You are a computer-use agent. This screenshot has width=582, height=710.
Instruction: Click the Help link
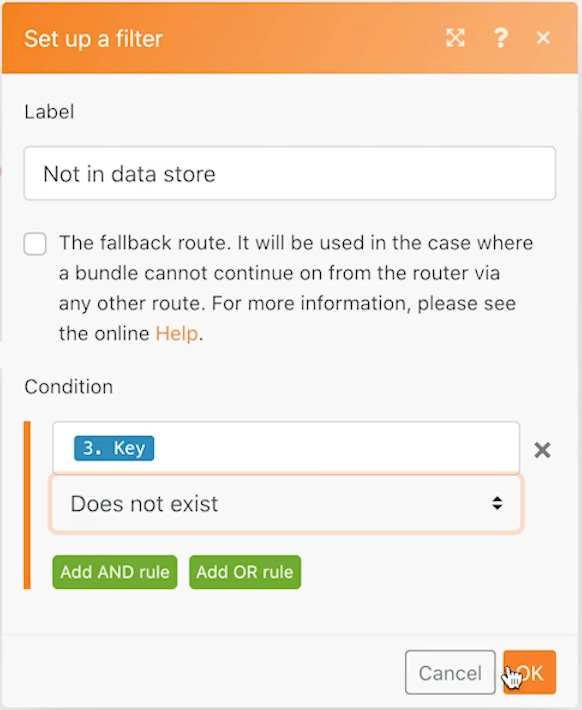pyautogui.click(x=177, y=334)
